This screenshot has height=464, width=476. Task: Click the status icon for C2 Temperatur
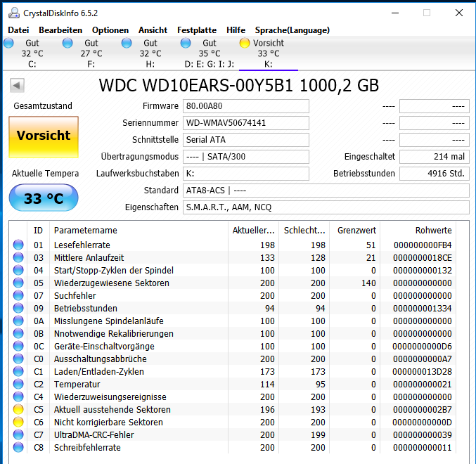pyautogui.click(x=18, y=384)
